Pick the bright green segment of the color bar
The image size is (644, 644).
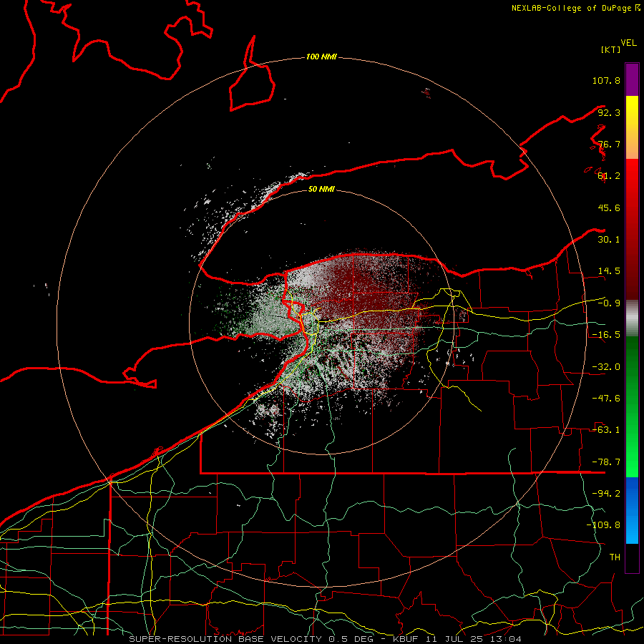point(632,406)
